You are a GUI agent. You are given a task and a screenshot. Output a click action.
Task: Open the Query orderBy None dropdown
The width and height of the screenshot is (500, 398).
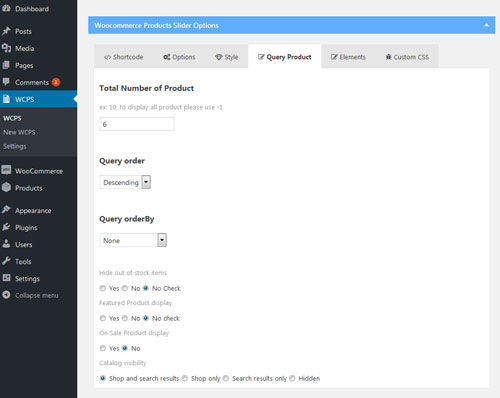(x=133, y=240)
